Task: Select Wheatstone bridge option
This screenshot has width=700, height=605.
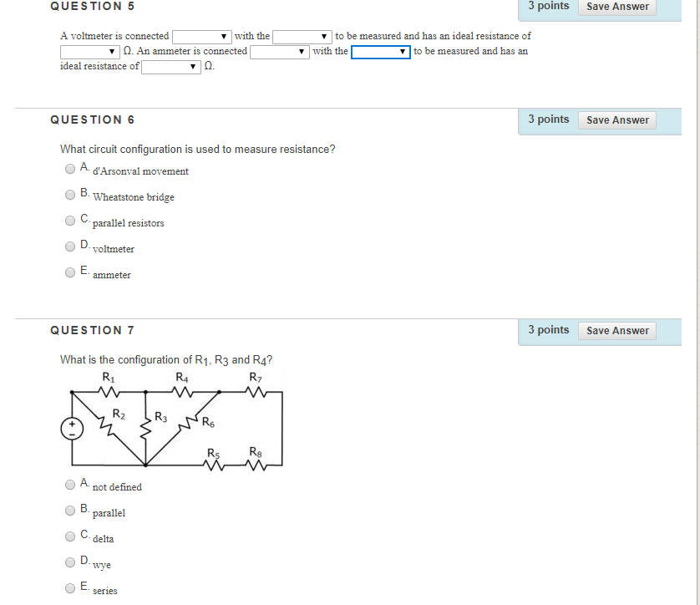Action: [70, 195]
